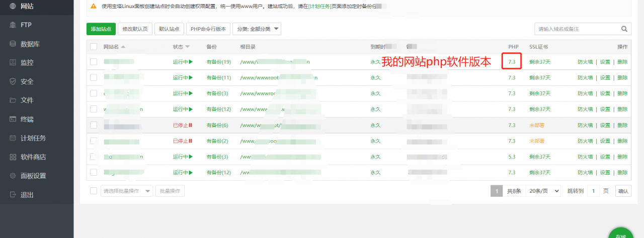Click the 根目录 column header
The height and width of the screenshot is (238, 644).
click(248, 47)
